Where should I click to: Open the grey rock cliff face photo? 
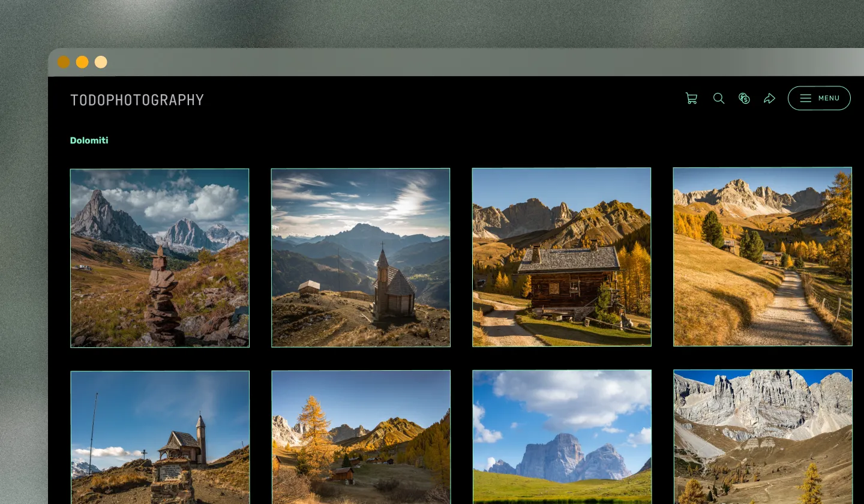click(763, 437)
